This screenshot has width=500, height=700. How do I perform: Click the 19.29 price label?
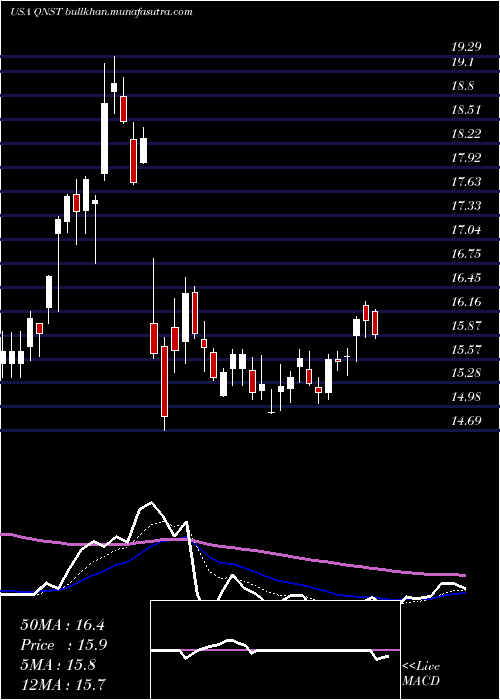[467, 46]
